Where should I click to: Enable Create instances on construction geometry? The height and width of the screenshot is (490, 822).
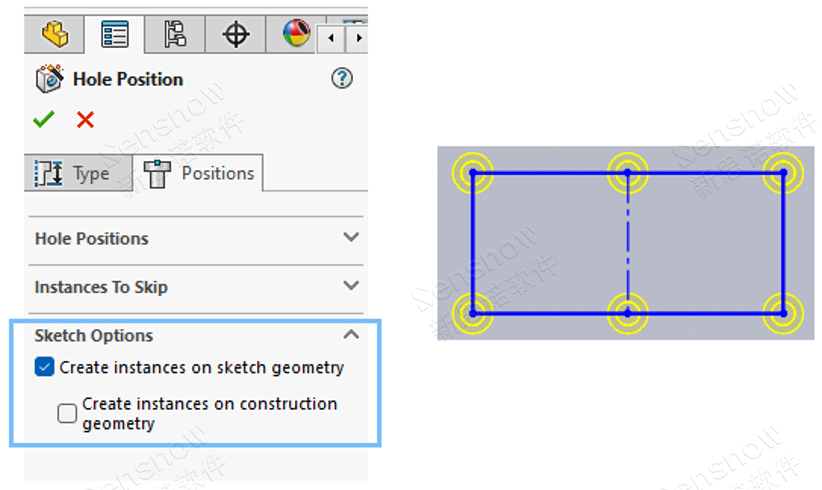click(x=67, y=413)
